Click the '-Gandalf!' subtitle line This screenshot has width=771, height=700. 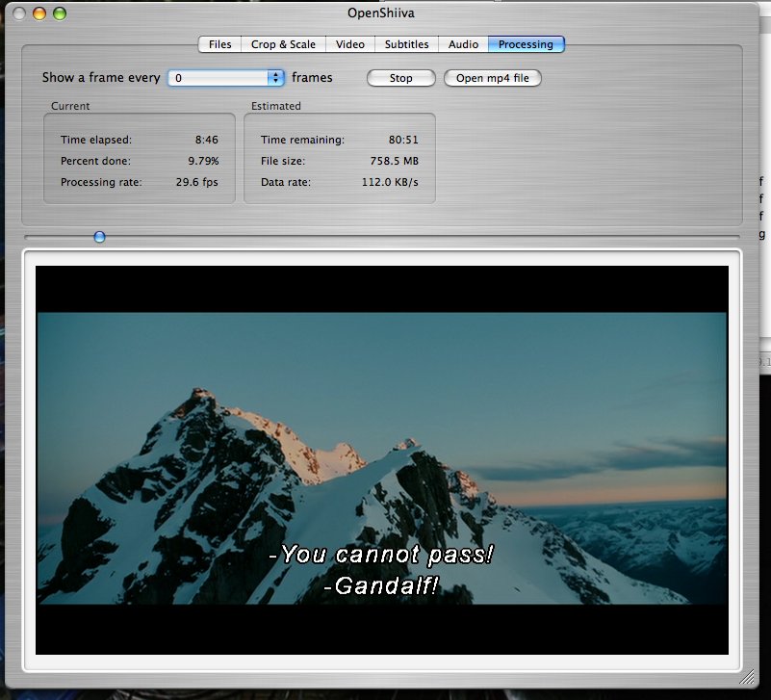381,585
